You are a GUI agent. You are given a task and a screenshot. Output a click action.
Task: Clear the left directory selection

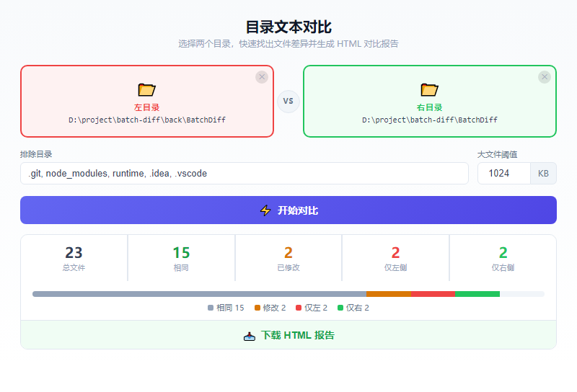coord(262,77)
